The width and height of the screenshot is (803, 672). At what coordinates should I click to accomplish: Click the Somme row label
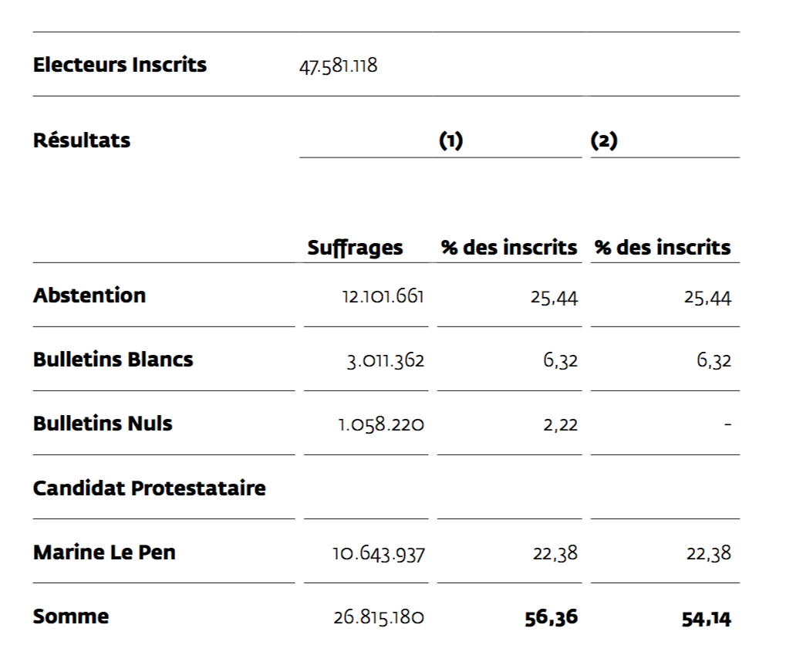click(x=71, y=616)
